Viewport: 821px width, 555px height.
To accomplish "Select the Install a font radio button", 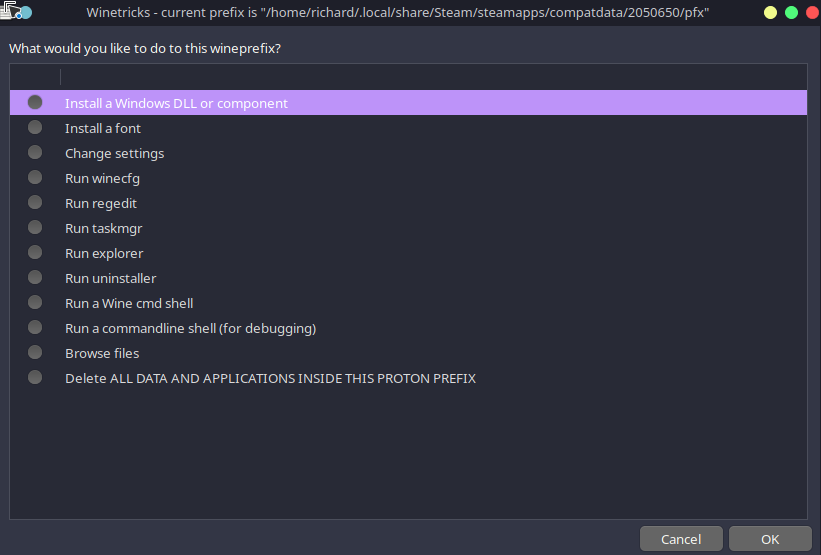I will click(35, 128).
